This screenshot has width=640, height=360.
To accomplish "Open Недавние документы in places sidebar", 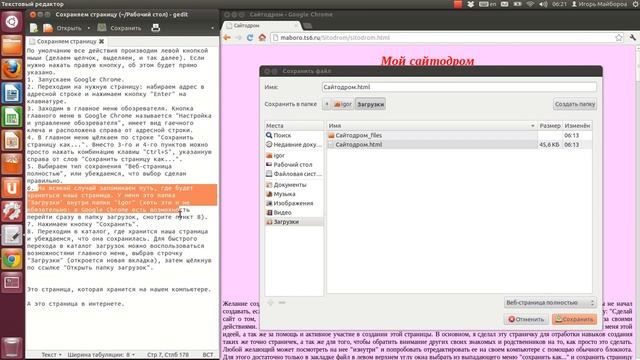I will click(294, 144).
